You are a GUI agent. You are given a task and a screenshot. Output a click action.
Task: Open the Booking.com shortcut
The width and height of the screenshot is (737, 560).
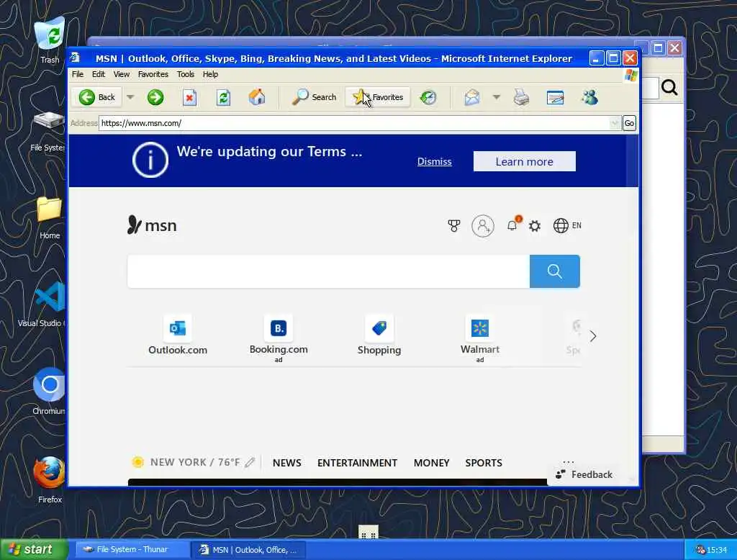pyautogui.click(x=279, y=338)
